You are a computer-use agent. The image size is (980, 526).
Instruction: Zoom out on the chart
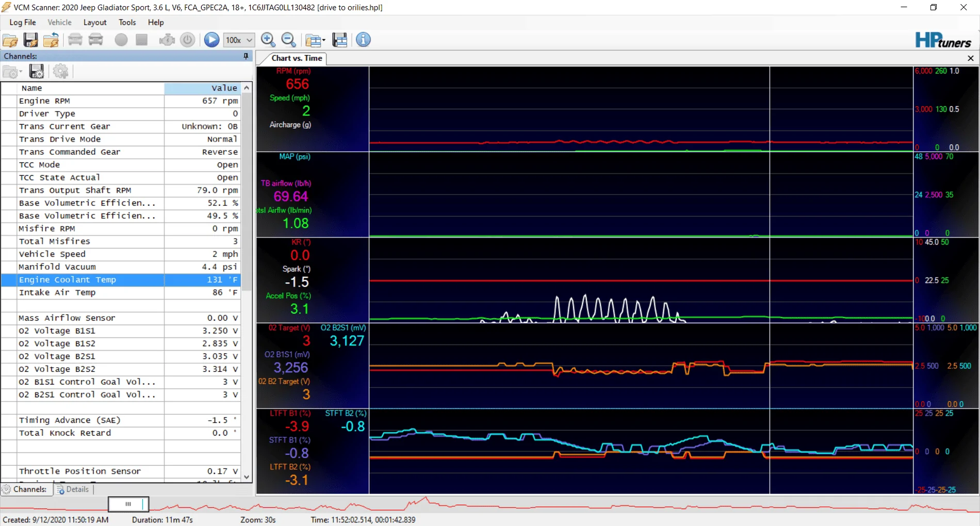[289, 40]
